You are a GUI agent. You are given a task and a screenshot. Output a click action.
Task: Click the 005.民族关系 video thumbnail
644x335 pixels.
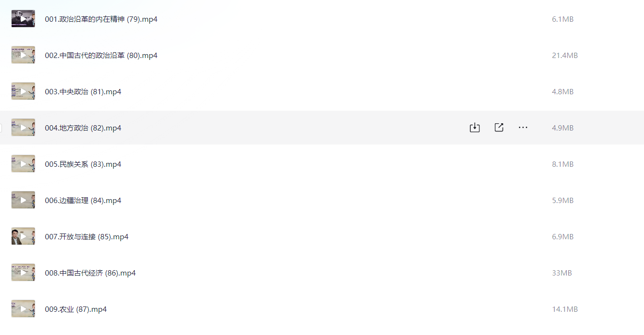click(23, 164)
